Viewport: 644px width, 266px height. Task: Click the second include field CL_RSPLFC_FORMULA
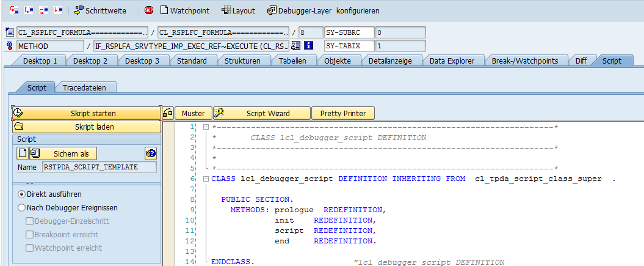point(223,32)
